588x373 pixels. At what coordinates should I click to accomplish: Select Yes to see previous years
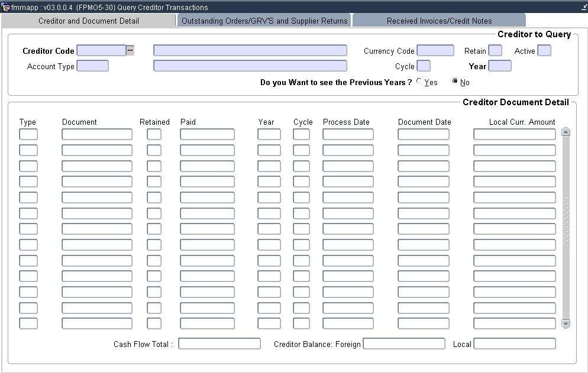(419, 82)
